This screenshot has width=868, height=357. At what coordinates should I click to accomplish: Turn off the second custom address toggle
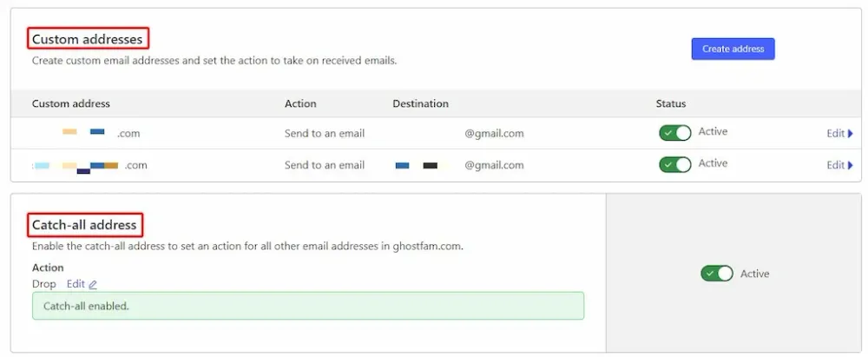click(674, 165)
